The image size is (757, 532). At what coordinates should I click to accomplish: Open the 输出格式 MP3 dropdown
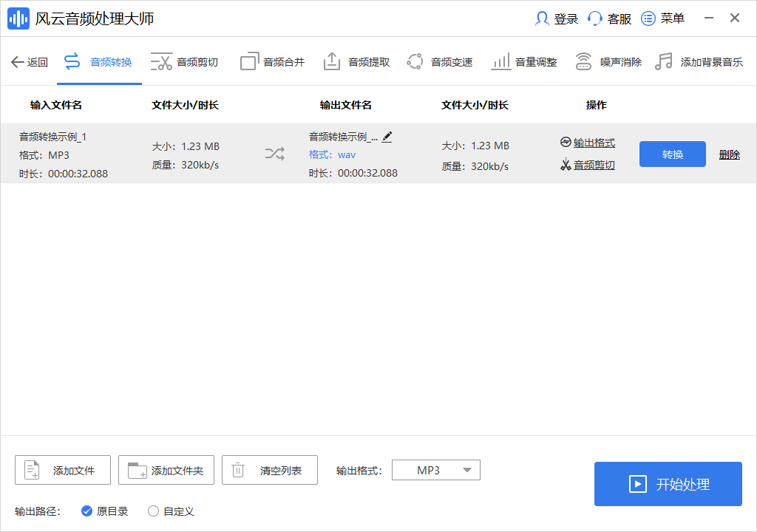point(435,469)
